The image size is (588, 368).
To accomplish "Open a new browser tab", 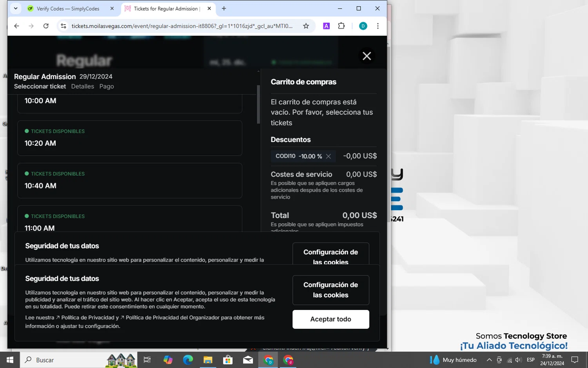I will 224,9.
